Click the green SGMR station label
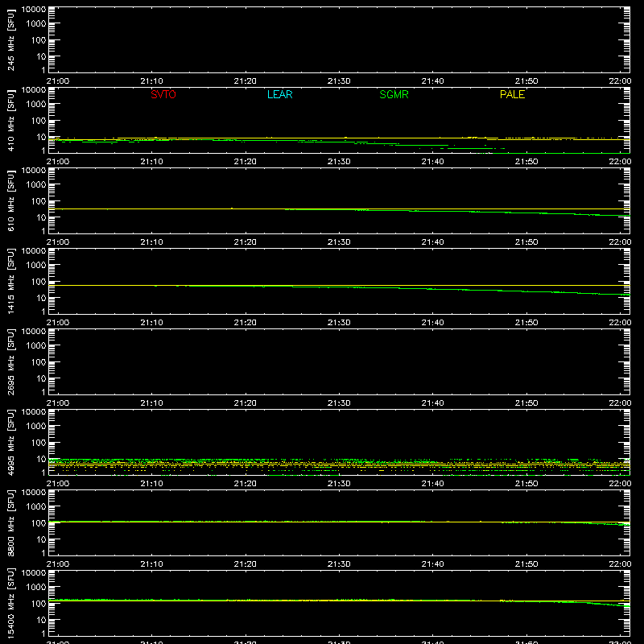 click(x=394, y=94)
